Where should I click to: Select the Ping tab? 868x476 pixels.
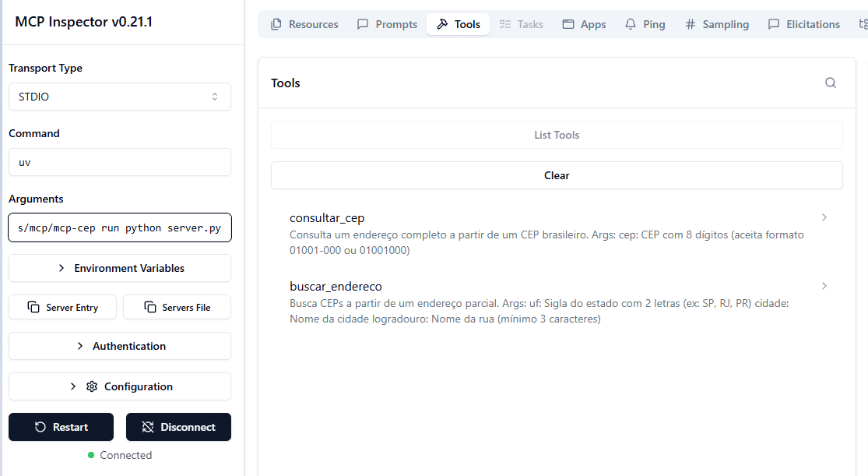click(x=645, y=24)
